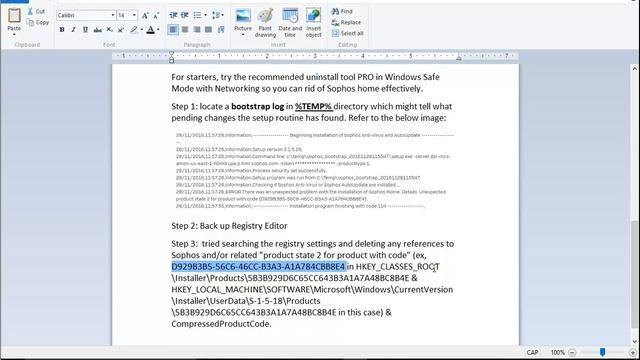
Task: Cut the selected text
Action: click(36, 11)
